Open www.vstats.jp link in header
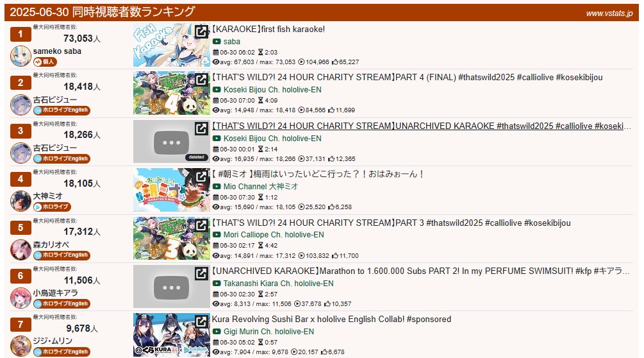This screenshot has width=644, height=358. (609, 13)
